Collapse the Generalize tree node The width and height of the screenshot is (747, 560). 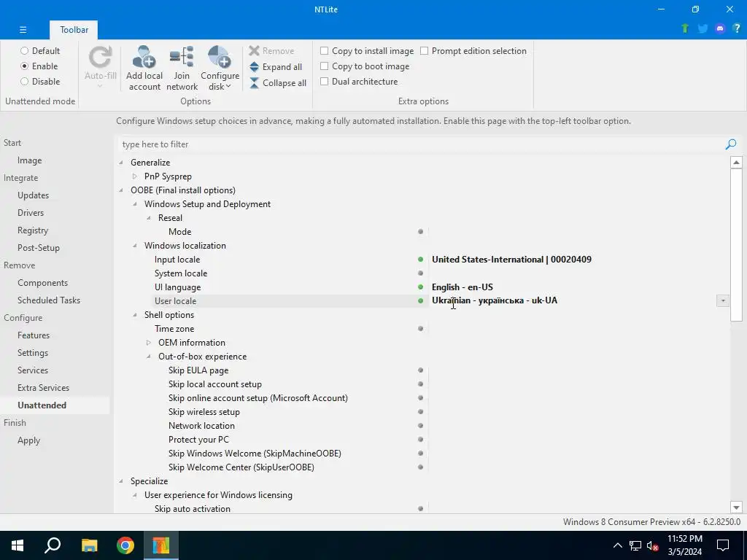click(121, 163)
